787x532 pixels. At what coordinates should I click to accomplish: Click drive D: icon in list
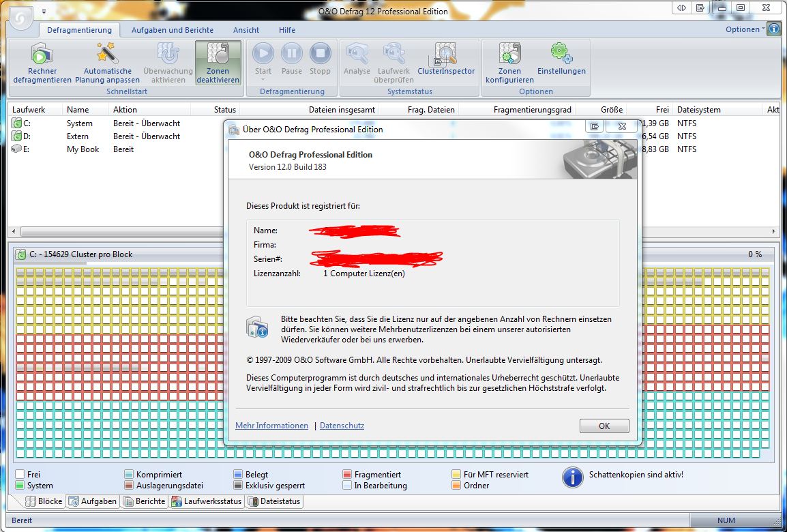(16, 136)
